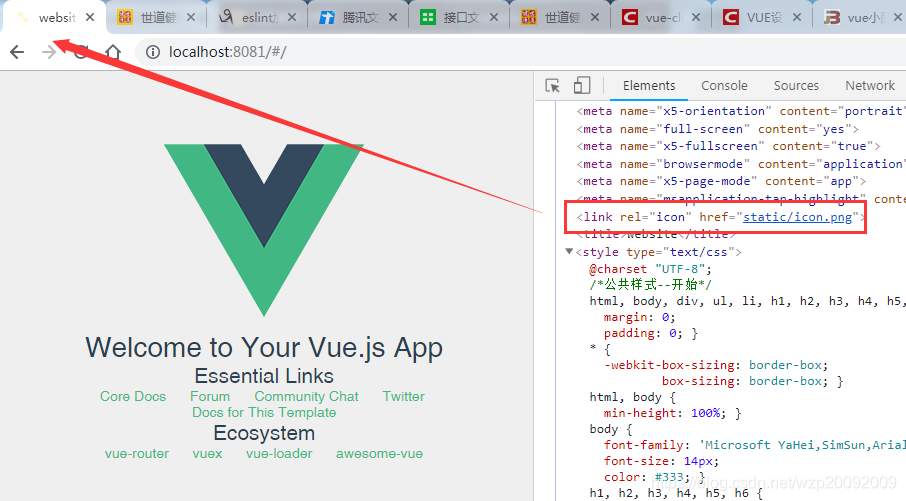Switch to the vue-cli browser tab
This screenshot has height=501, width=906.
pyautogui.click(x=662, y=17)
